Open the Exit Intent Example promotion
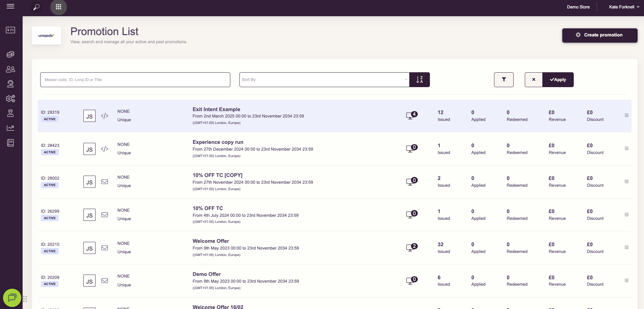This screenshot has height=309, width=644. point(216,109)
